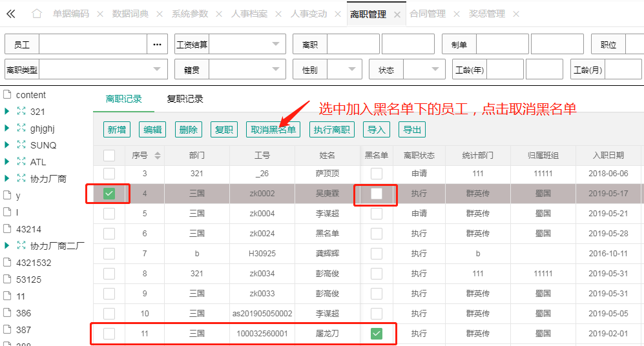The width and height of the screenshot is (644, 346).
Task: Expand the 离职类型 dropdown list
Action: (x=158, y=69)
